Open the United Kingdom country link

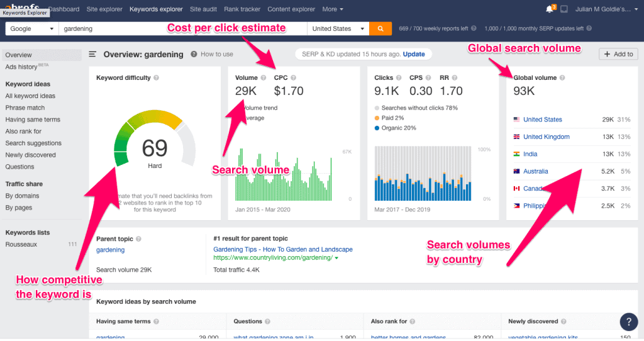[x=547, y=137]
